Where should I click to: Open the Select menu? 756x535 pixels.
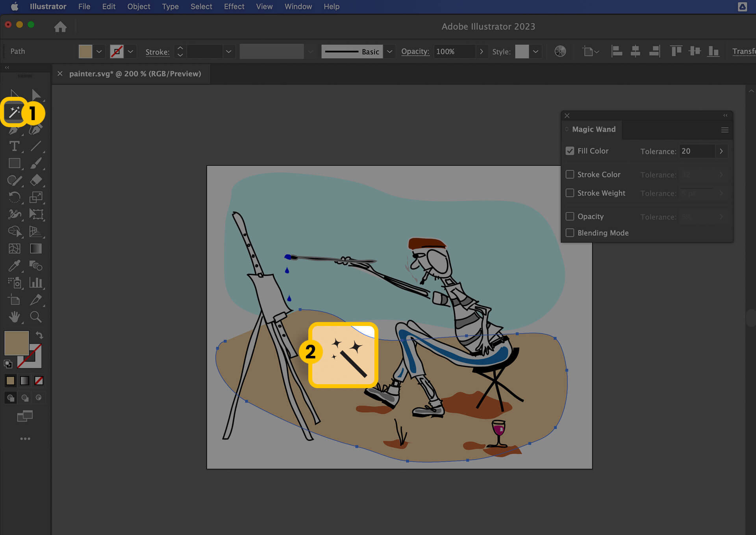pos(201,6)
